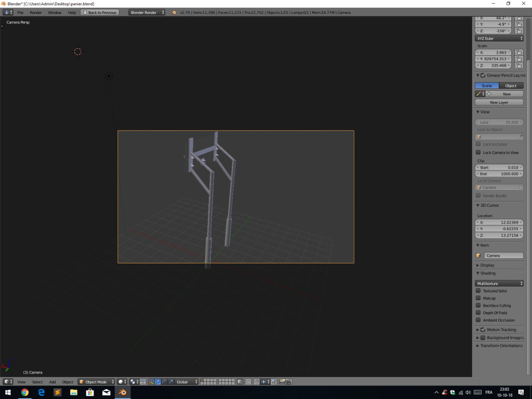Enable Lock Camera to View

(x=478, y=152)
